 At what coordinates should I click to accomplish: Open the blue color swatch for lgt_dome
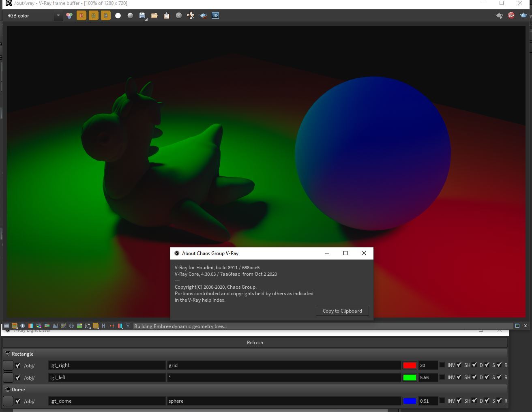click(410, 401)
